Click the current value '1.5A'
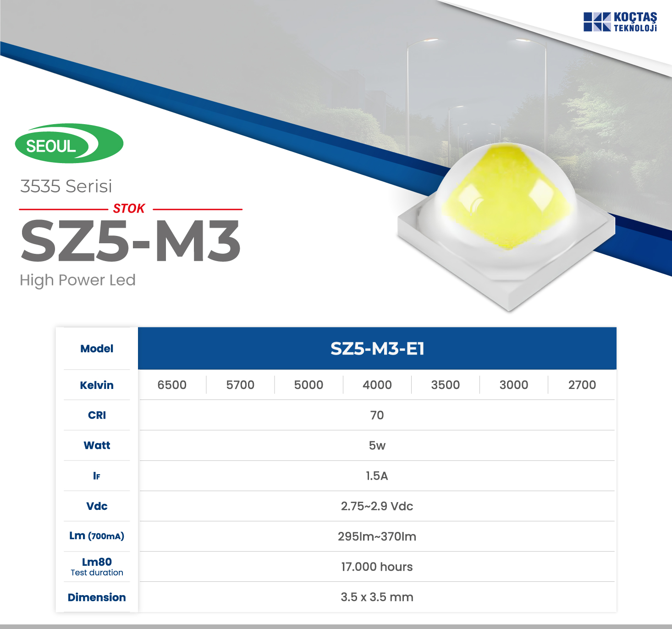The height and width of the screenshot is (629, 672). coord(377,476)
